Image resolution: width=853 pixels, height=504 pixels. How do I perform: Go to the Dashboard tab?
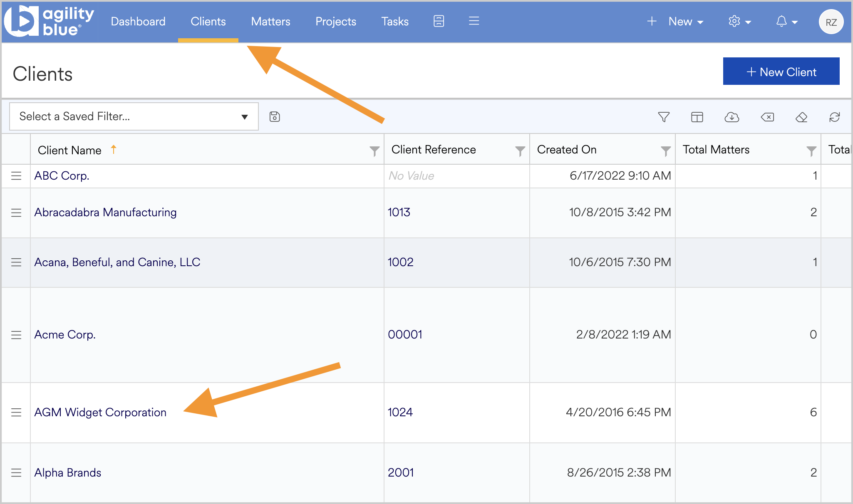[x=138, y=22]
